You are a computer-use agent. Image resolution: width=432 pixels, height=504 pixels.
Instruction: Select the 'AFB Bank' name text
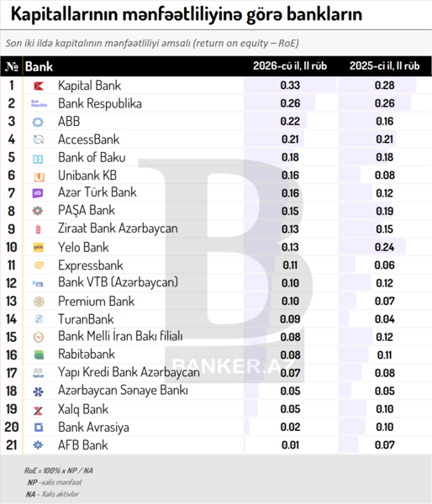pyautogui.click(x=82, y=445)
